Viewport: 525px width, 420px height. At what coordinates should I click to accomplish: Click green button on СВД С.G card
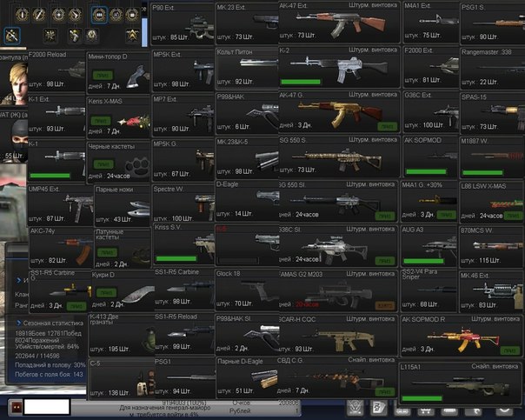(385, 391)
